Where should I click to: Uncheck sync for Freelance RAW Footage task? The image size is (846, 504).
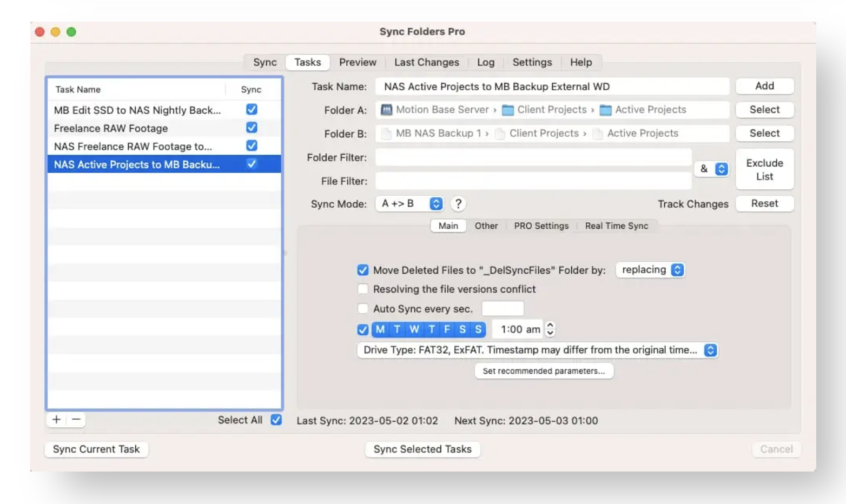(x=252, y=128)
